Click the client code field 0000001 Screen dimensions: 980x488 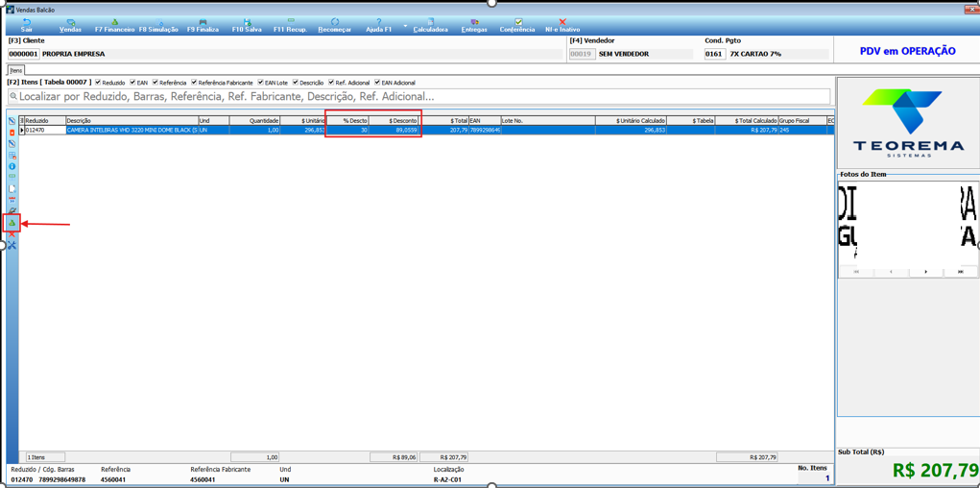[24, 54]
